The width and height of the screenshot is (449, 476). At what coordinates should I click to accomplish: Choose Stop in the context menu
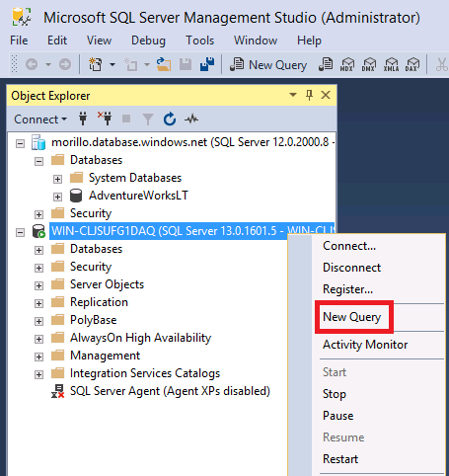tap(335, 394)
